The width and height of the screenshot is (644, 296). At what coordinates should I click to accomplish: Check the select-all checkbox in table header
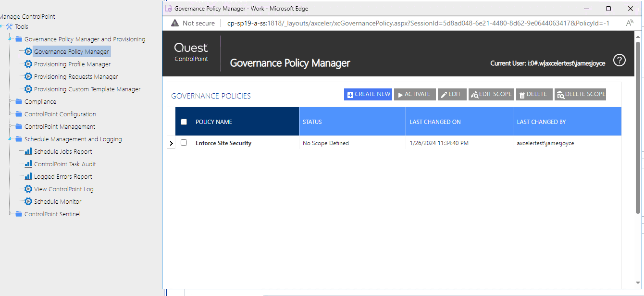(184, 122)
